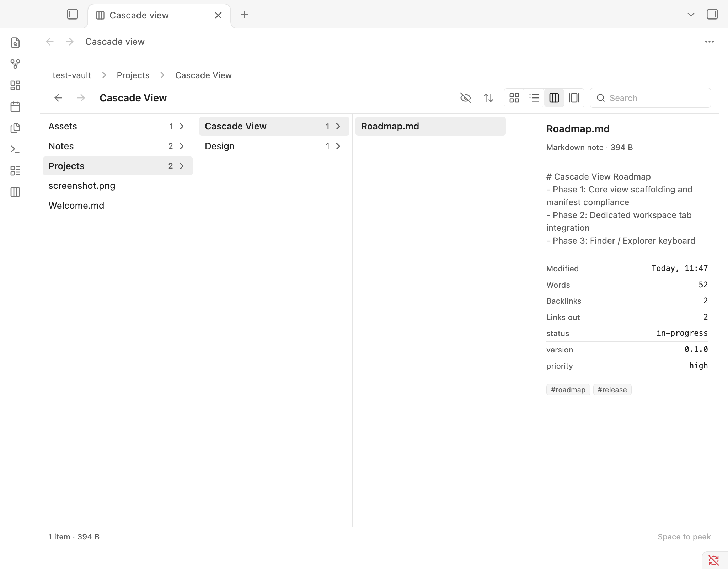
Task: Select Welcome.md file
Action: (118, 206)
